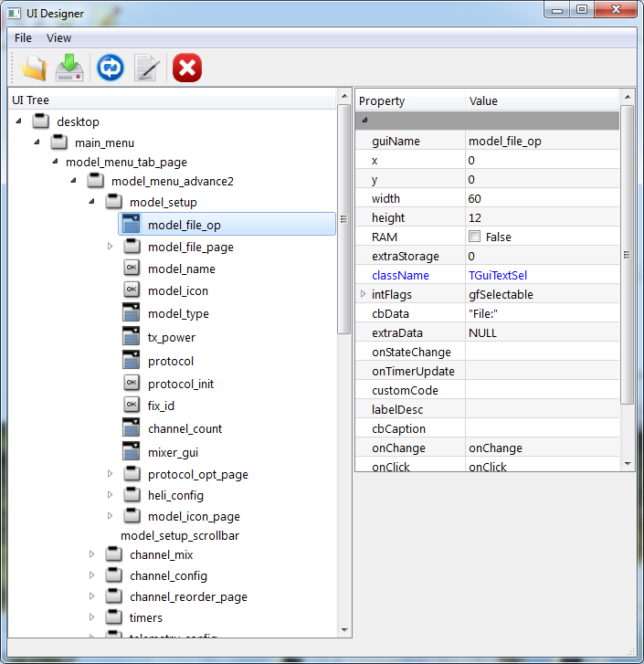Screen dimensions: 644x664
Task: Click the protocol_opt_page node icon
Action: pos(132,473)
